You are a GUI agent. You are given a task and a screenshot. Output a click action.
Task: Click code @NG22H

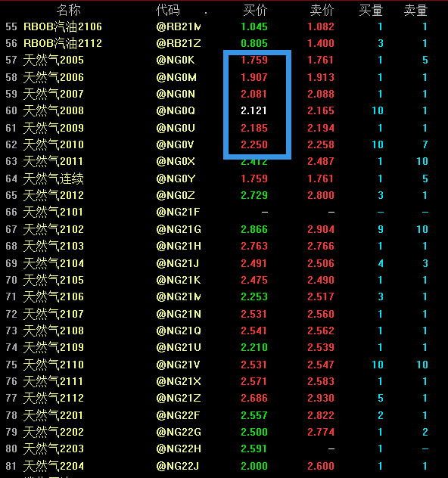click(x=179, y=449)
